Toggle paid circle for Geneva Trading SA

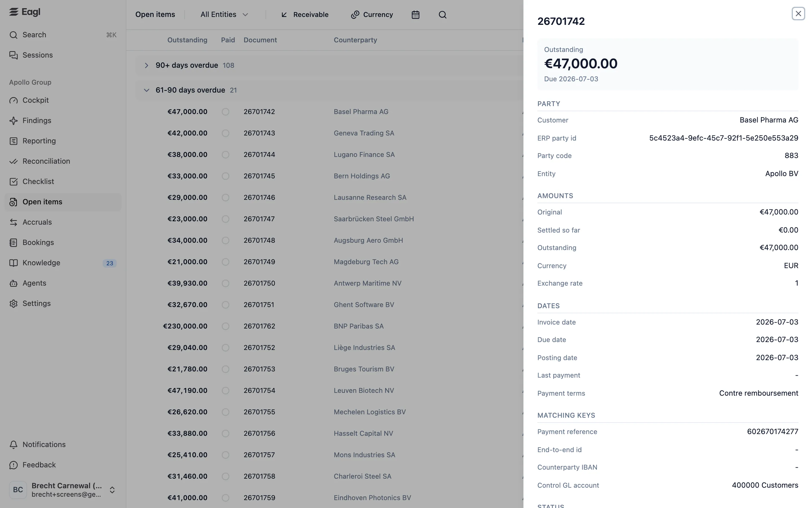(226, 133)
